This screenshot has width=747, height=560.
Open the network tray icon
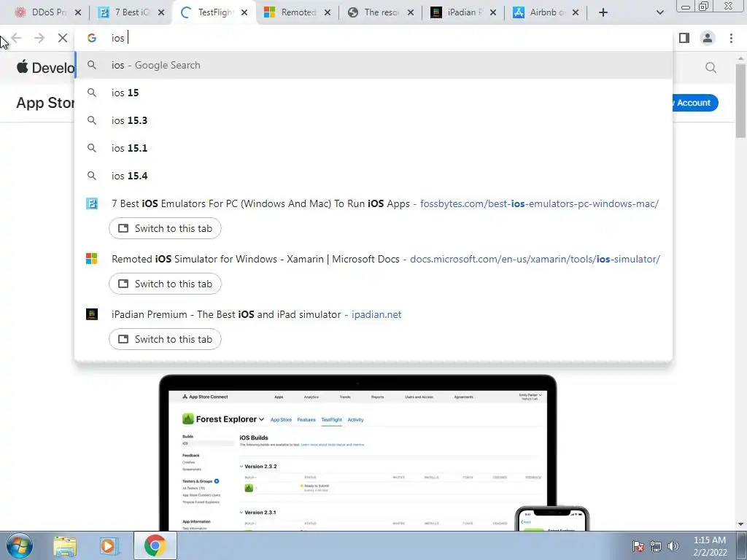click(x=656, y=546)
